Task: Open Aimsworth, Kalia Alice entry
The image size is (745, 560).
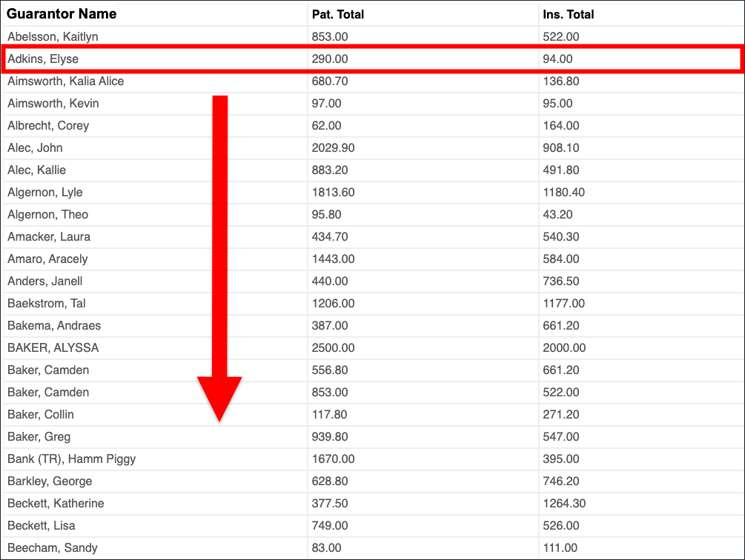Action: click(x=65, y=81)
